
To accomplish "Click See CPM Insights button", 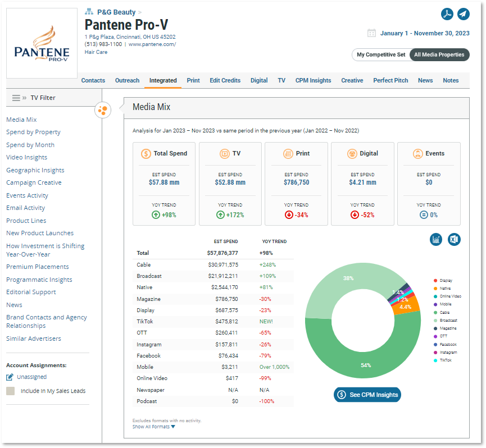I will [367, 395].
